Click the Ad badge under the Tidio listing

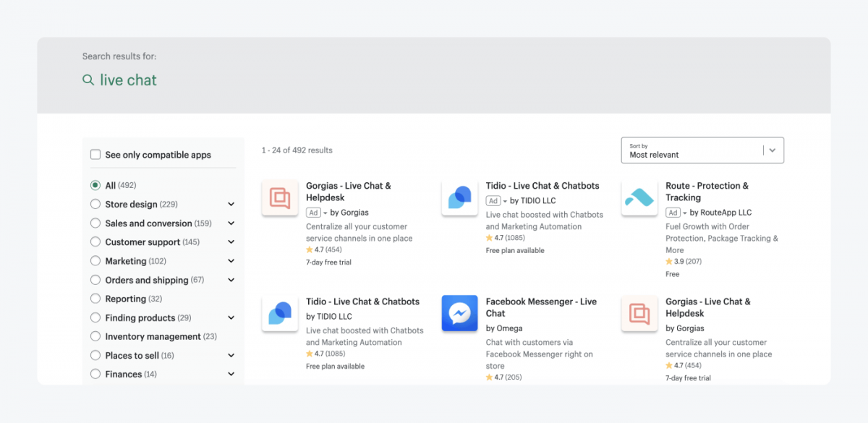pyautogui.click(x=493, y=201)
